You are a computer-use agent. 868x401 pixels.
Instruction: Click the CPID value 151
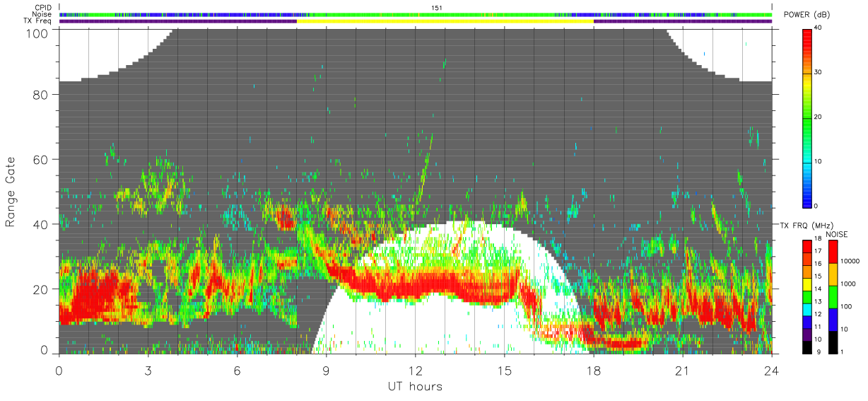pos(436,7)
